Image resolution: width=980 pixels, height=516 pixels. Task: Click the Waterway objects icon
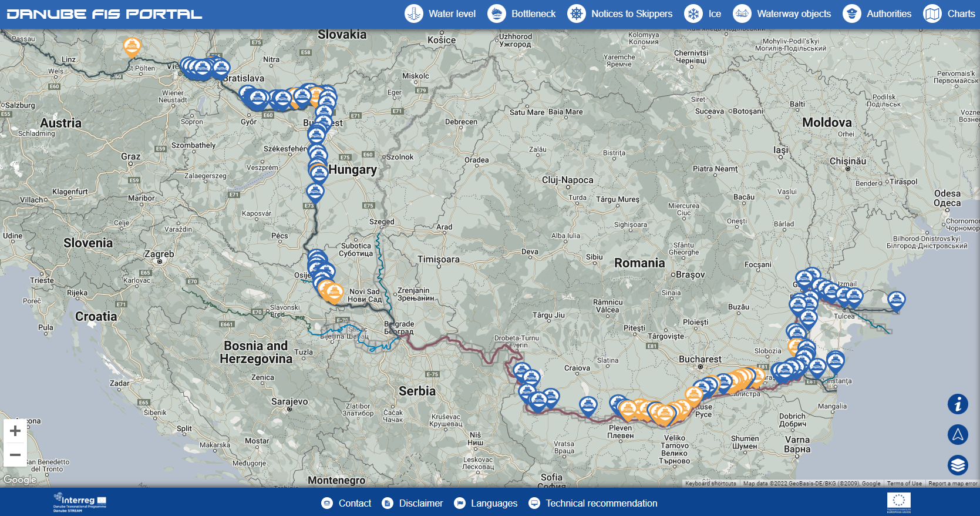(742, 14)
